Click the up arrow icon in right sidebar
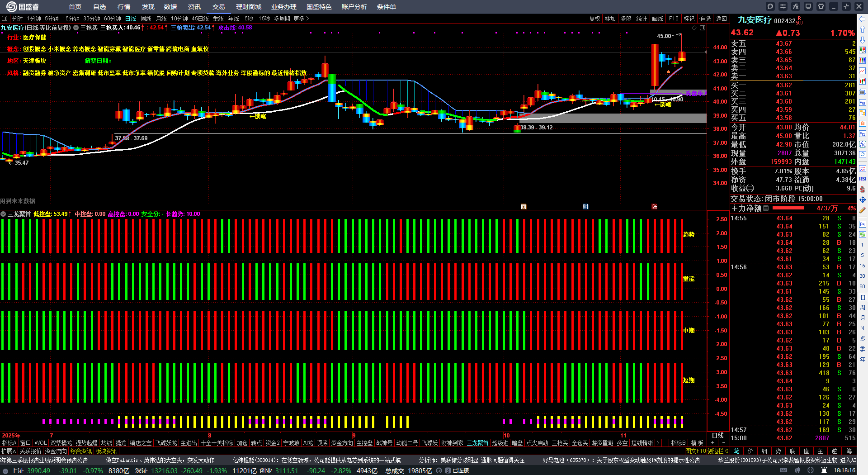 point(863,29)
